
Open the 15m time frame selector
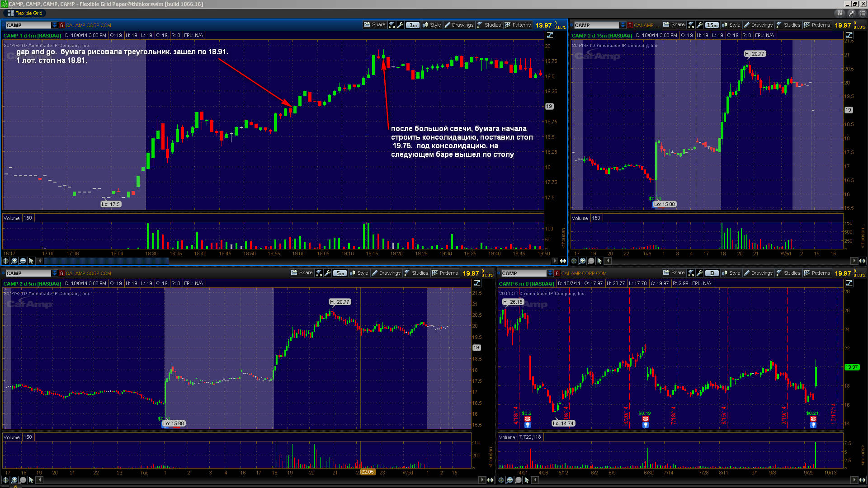coord(712,25)
